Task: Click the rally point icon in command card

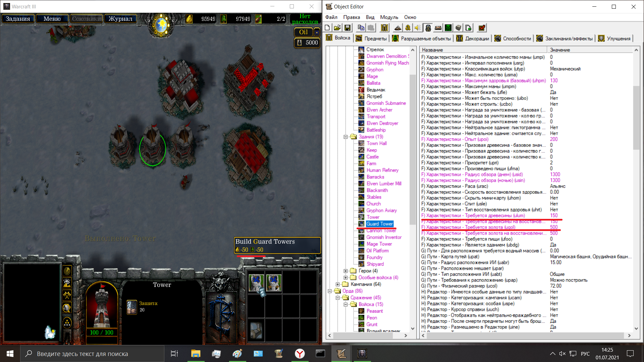Action: [256, 330]
